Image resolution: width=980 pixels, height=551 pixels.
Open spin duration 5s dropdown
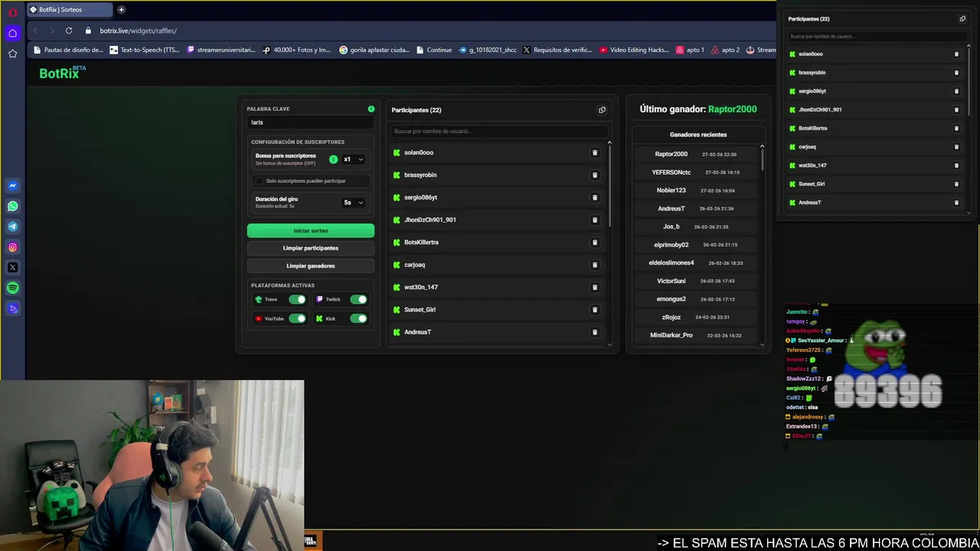coord(353,203)
